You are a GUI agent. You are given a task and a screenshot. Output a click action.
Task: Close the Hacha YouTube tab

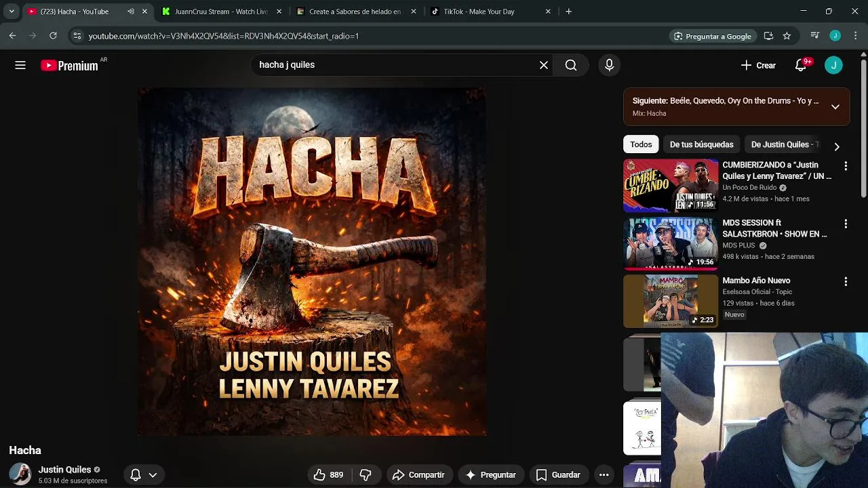click(144, 12)
